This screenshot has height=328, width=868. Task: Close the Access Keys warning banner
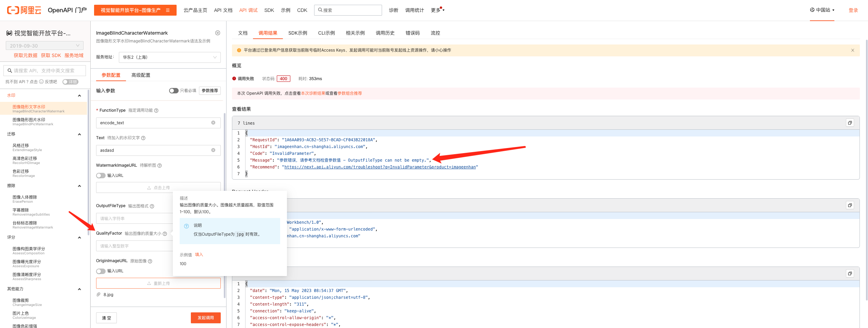coord(853,50)
